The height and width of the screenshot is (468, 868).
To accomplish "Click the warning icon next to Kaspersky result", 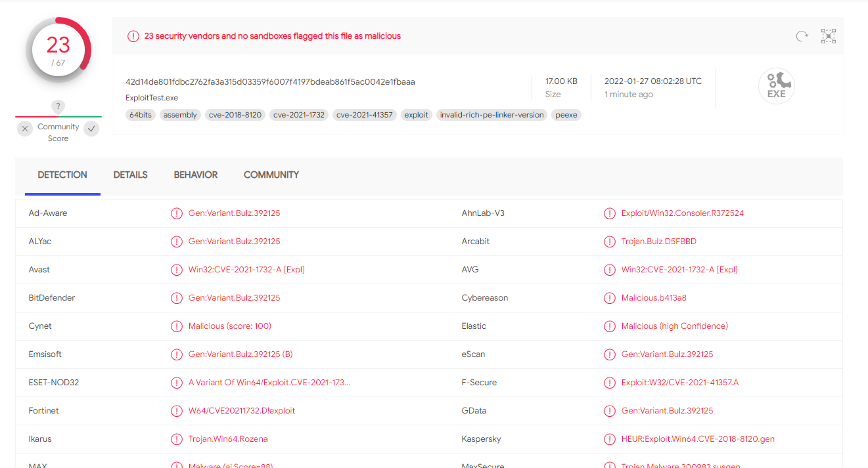I will click(x=610, y=439).
